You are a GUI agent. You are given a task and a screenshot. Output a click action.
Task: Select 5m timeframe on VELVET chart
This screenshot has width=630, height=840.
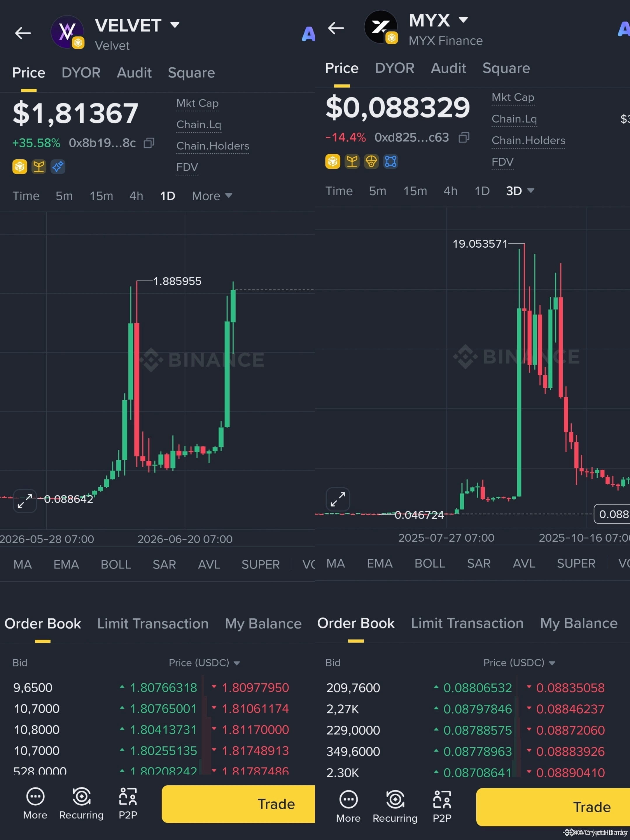pyautogui.click(x=64, y=196)
